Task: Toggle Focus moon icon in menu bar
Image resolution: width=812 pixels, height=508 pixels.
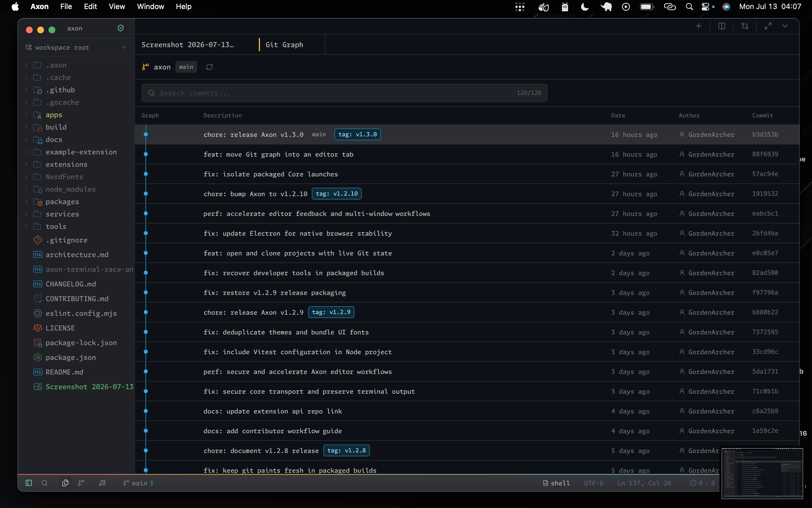Action: (x=585, y=7)
